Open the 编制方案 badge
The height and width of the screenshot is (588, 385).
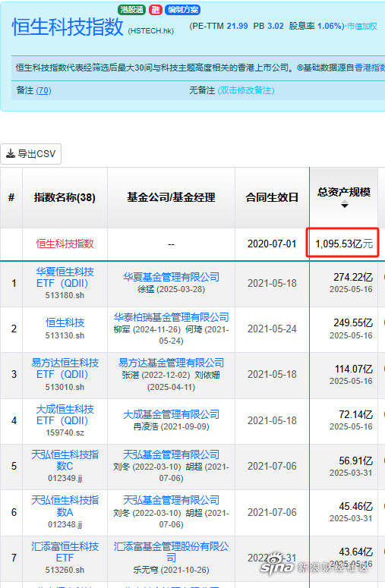(183, 10)
